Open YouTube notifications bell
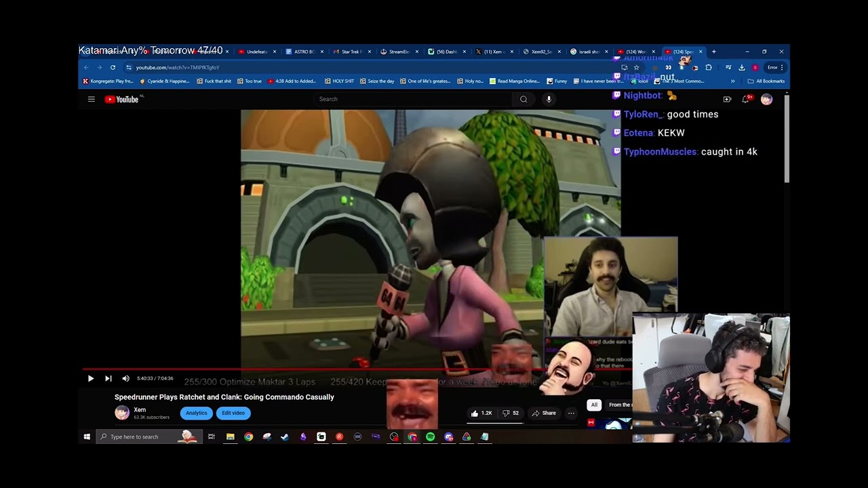This screenshot has width=868, height=488. 746,99
